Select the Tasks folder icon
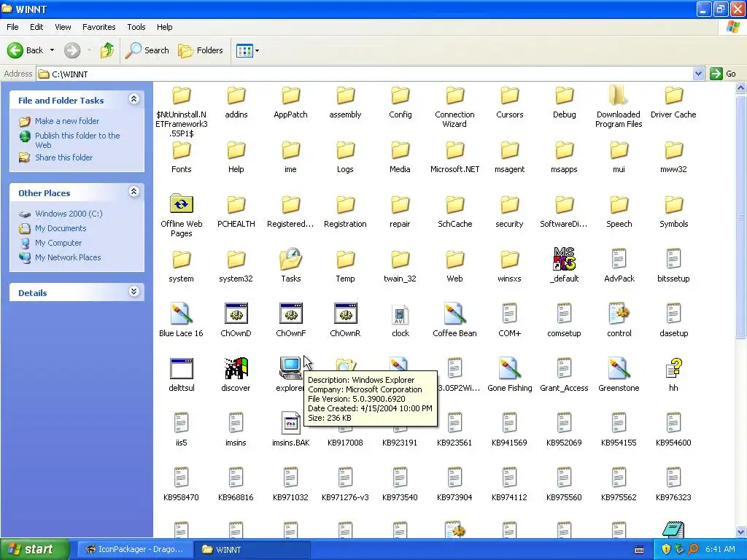Screen dimensions: 747x560 pos(290,259)
